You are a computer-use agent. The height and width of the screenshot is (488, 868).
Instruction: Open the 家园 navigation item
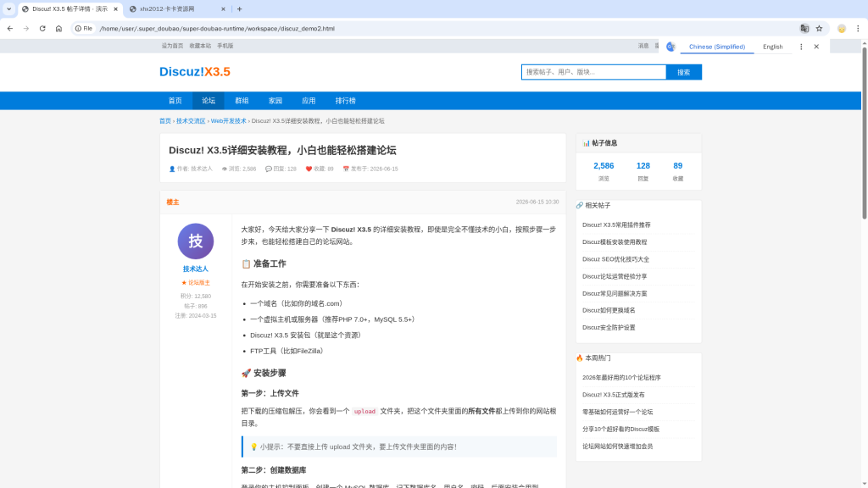click(275, 101)
